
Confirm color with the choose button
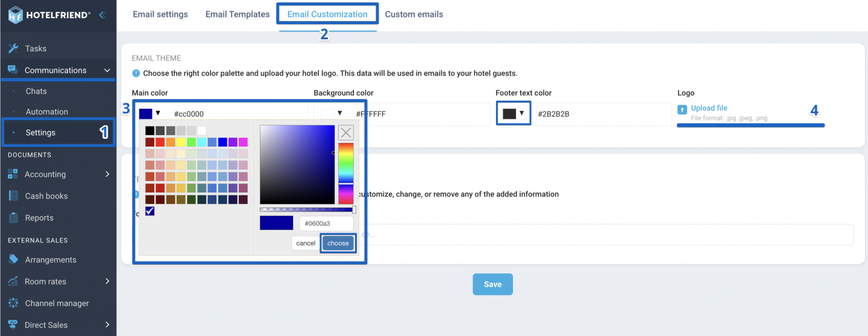pos(338,243)
